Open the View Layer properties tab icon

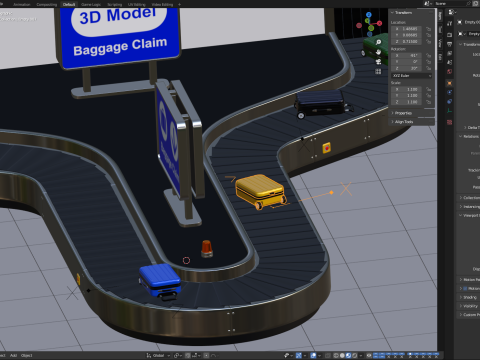click(450, 53)
